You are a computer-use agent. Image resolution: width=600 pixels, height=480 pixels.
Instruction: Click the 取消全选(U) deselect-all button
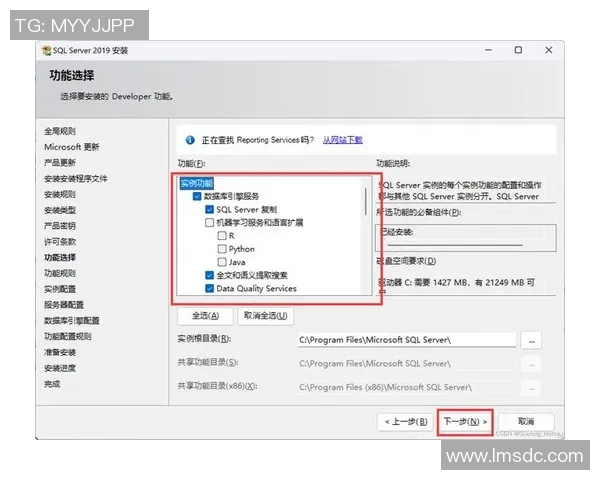pos(266,316)
